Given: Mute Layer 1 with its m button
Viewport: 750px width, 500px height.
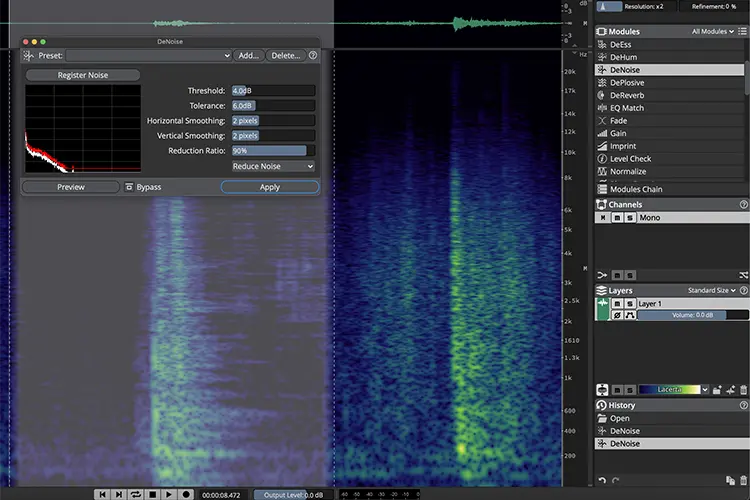Looking at the screenshot, I should [x=617, y=304].
